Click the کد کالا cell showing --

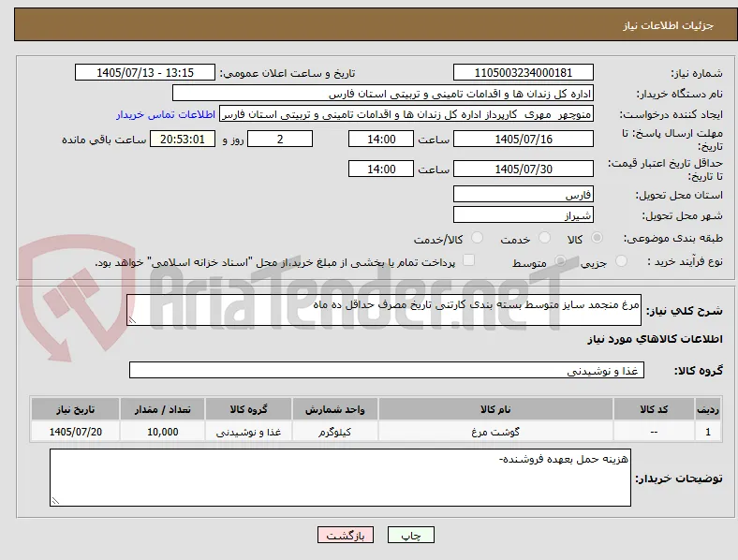(654, 432)
